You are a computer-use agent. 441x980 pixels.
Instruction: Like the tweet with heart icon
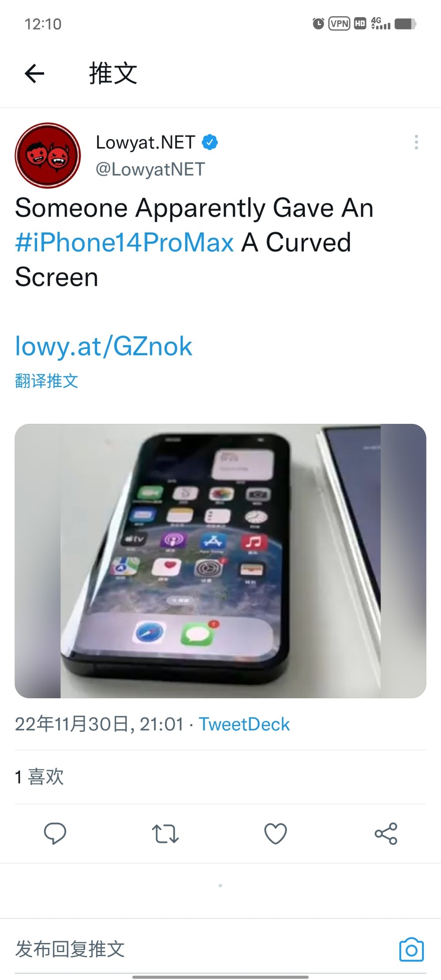pyautogui.click(x=276, y=834)
